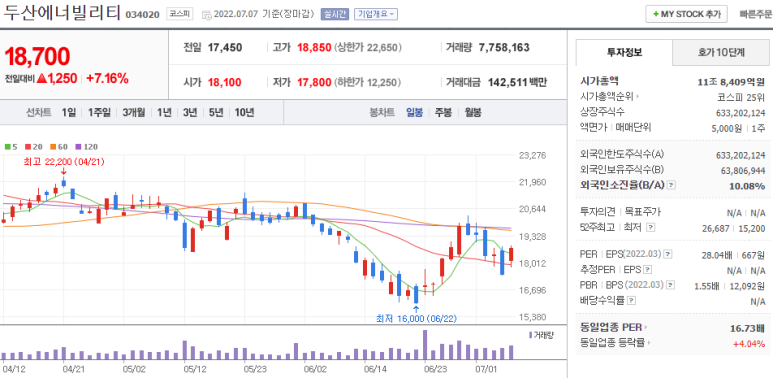Select the 투자정보 tab

[x=624, y=52]
